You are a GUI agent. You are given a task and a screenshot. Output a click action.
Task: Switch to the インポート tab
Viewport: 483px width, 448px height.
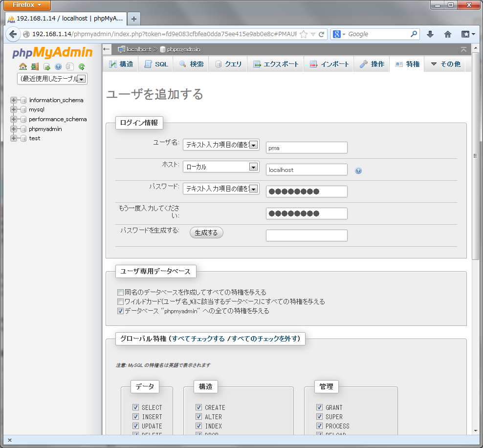[x=329, y=64]
